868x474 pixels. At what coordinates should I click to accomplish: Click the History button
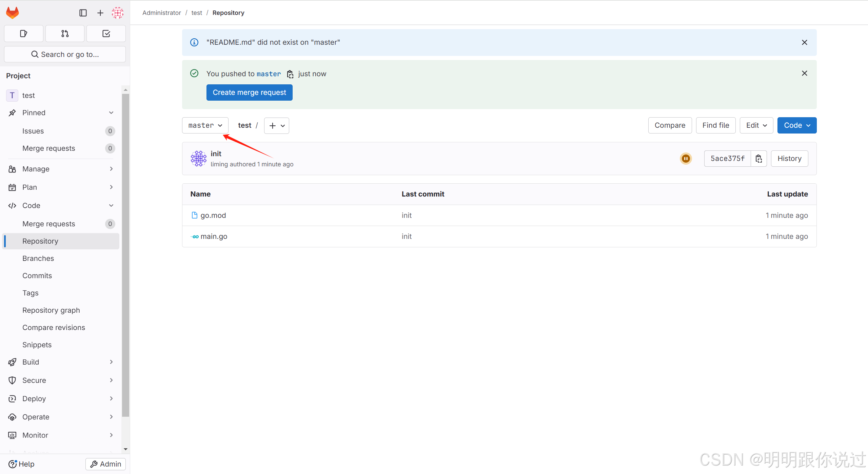(790, 159)
